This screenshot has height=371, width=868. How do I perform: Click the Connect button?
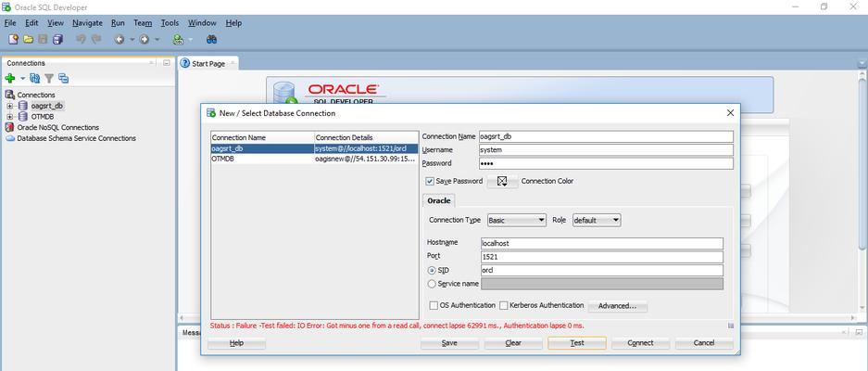click(x=640, y=343)
